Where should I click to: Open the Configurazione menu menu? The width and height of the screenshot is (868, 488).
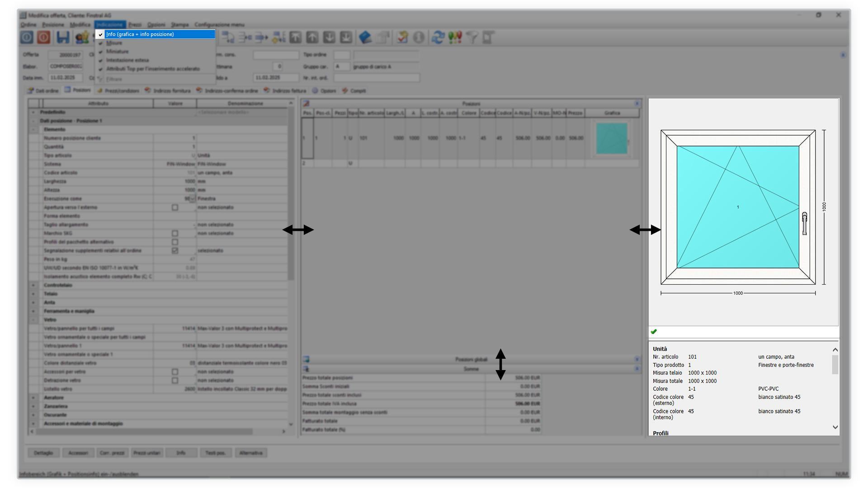tap(219, 24)
